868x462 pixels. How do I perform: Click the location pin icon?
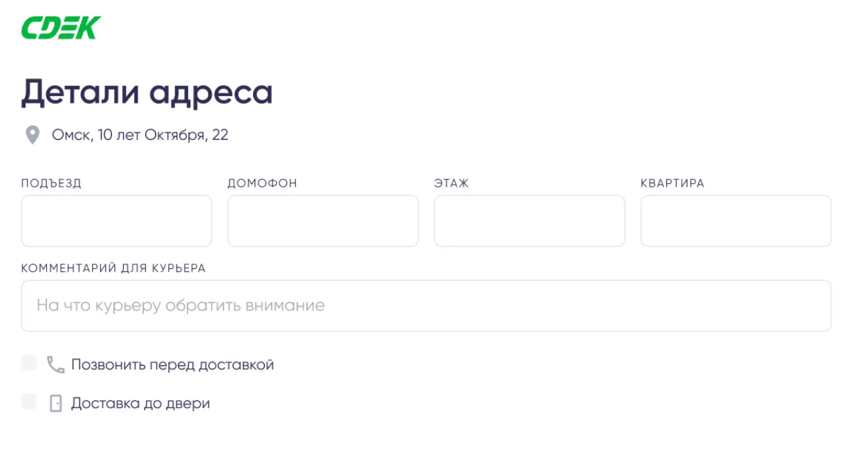pyautogui.click(x=33, y=135)
